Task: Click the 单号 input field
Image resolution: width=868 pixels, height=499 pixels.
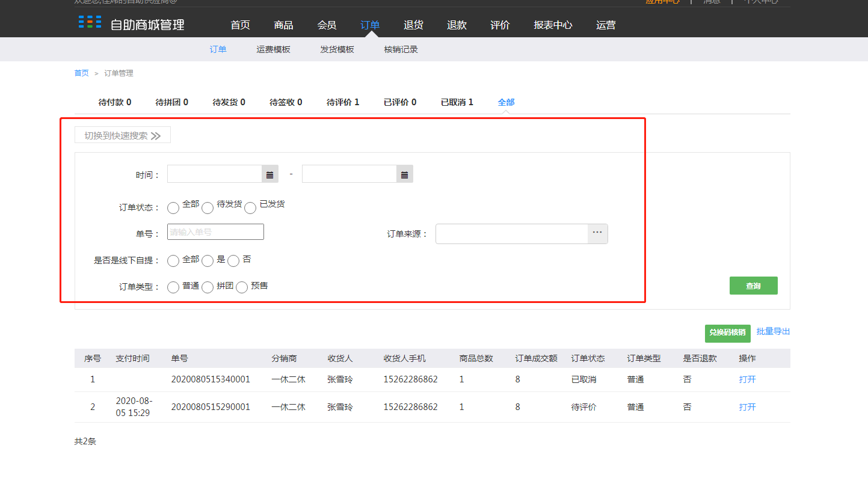Action: [x=215, y=232]
